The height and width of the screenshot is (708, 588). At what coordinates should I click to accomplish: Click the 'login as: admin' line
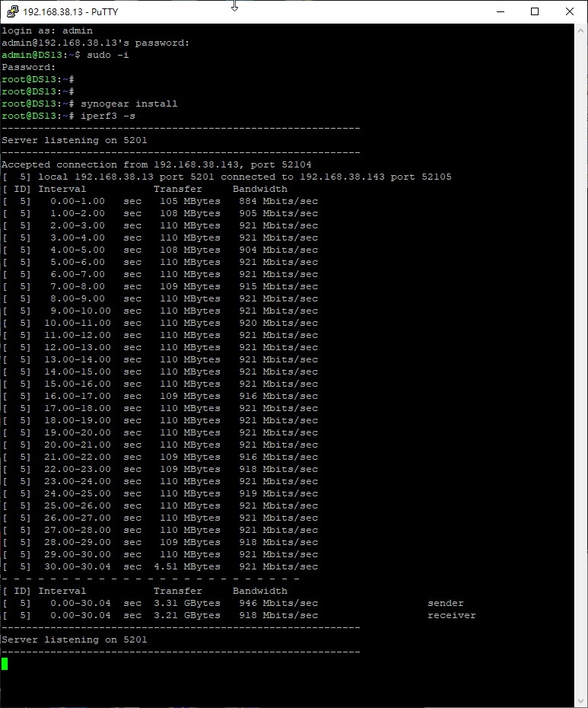pos(47,30)
